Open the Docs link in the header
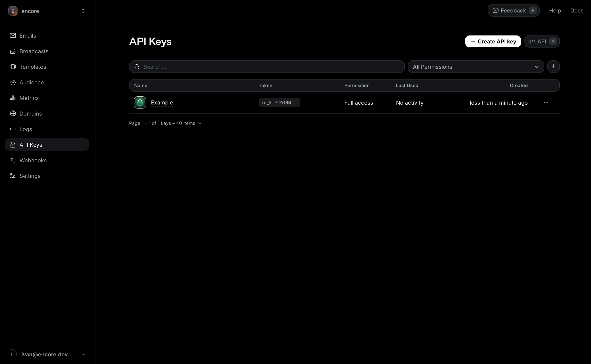Screen dimensions: 591x364 coord(577,10)
